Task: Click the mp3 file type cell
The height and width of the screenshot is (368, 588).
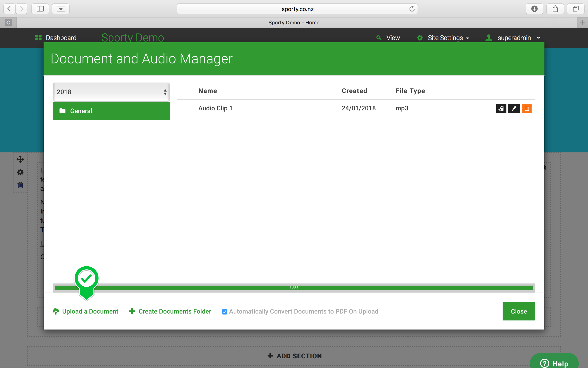Action: point(402,108)
